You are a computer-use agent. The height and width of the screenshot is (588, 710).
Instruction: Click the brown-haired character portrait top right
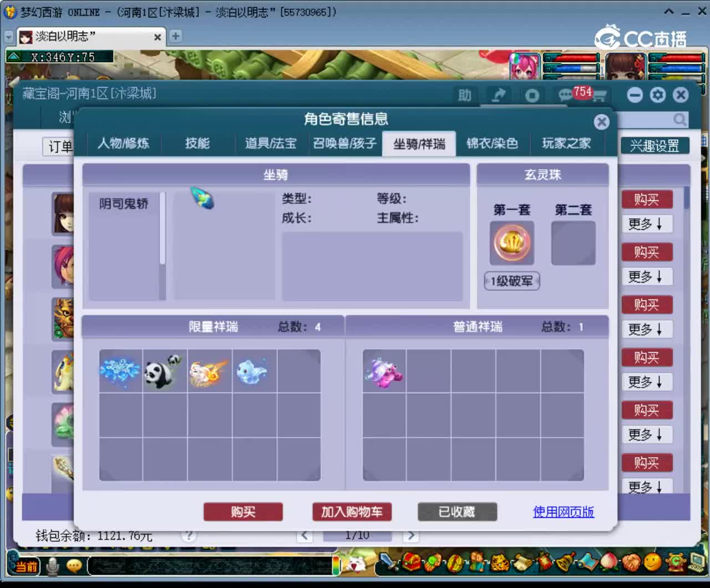tap(626, 66)
